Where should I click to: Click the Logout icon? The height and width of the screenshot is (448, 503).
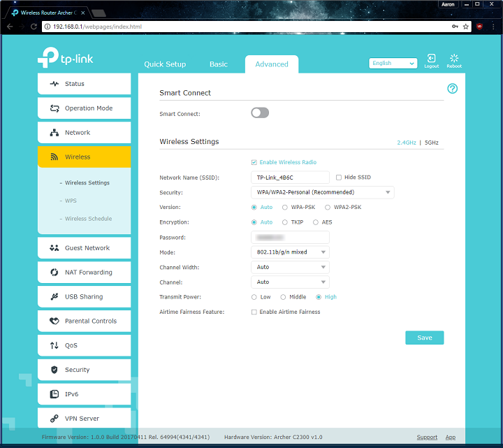point(431,59)
